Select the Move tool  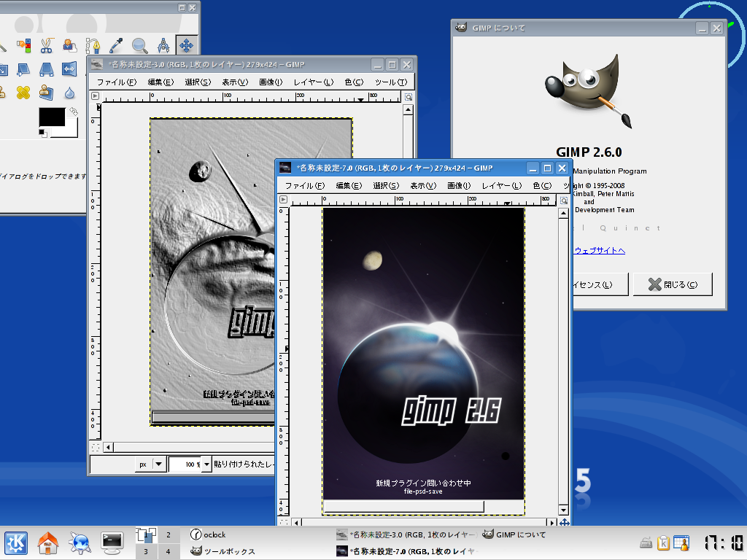[x=186, y=46]
